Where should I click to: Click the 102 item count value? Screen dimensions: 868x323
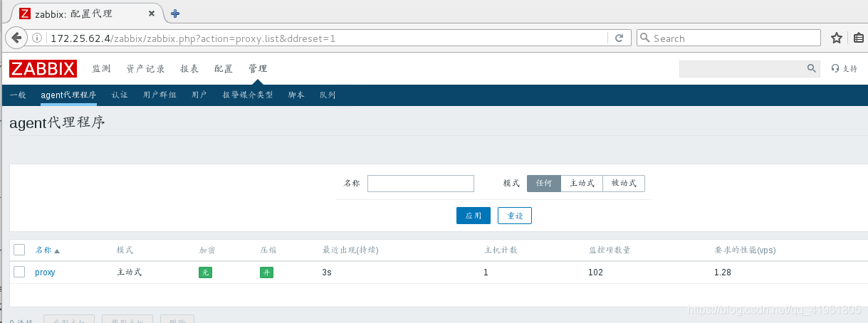[x=595, y=272]
